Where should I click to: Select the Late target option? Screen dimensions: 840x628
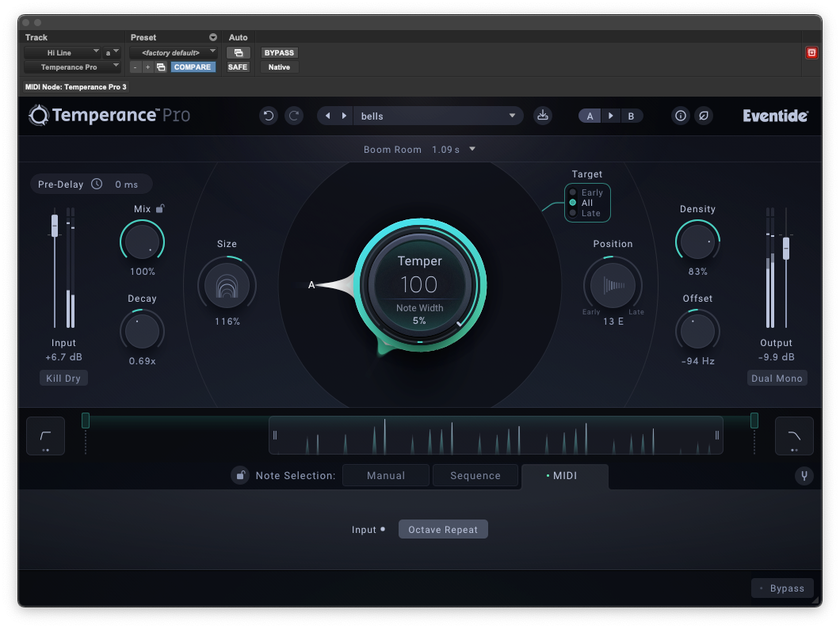[573, 213]
